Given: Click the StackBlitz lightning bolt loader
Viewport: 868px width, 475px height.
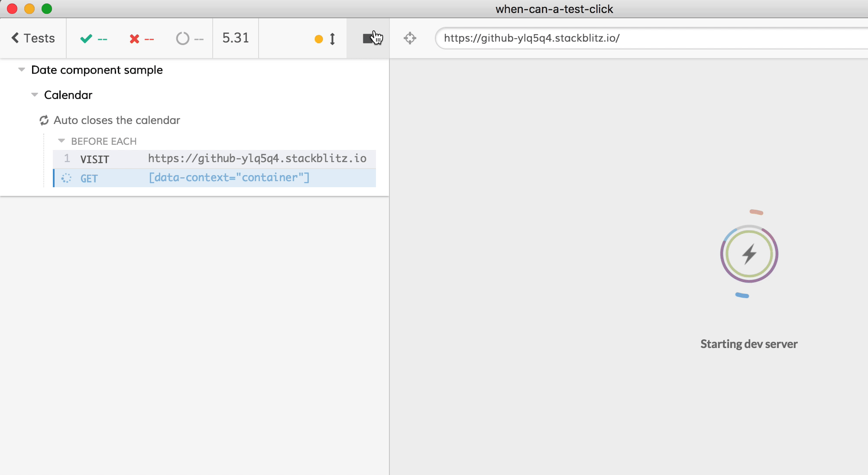Looking at the screenshot, I should pyautogui.click(x=749, y=254).
